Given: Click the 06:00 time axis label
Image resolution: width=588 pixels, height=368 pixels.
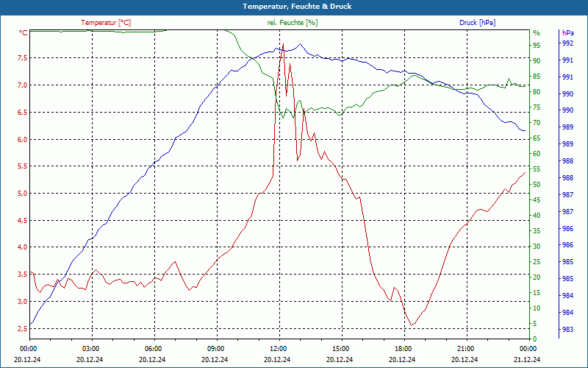Looking at the screenshot, I should coord(154,348).
